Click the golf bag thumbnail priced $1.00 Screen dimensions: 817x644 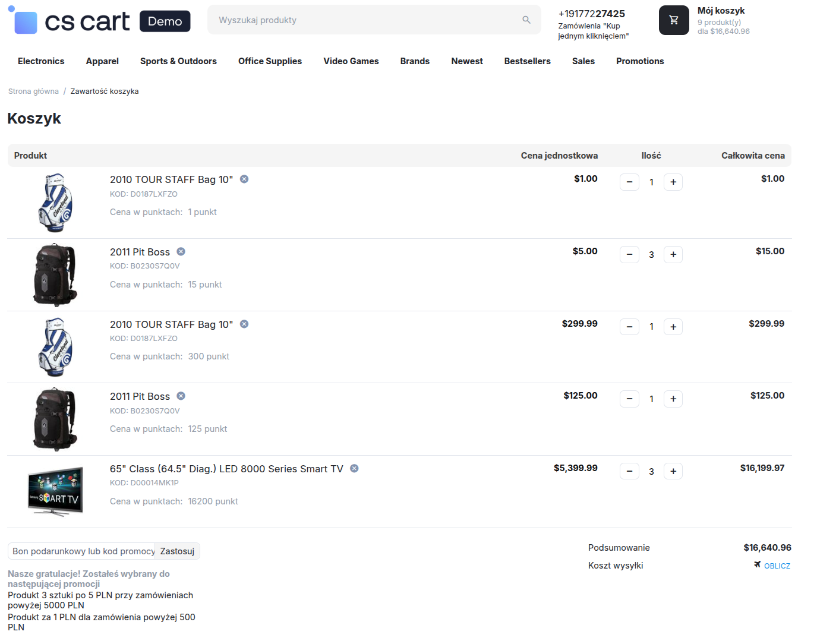[55, 203]
